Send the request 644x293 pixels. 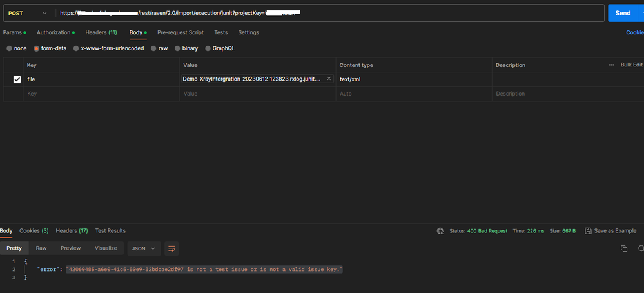[x=623, y=13]
